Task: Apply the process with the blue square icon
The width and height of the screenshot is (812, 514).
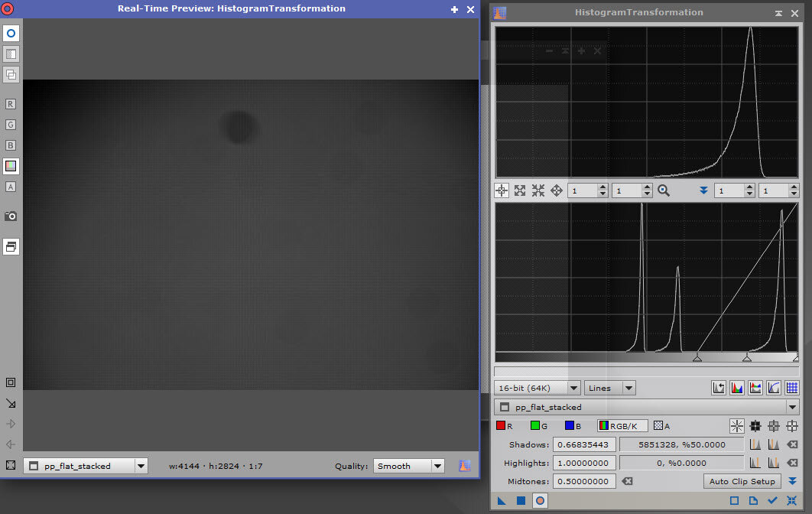Action: 521,501
